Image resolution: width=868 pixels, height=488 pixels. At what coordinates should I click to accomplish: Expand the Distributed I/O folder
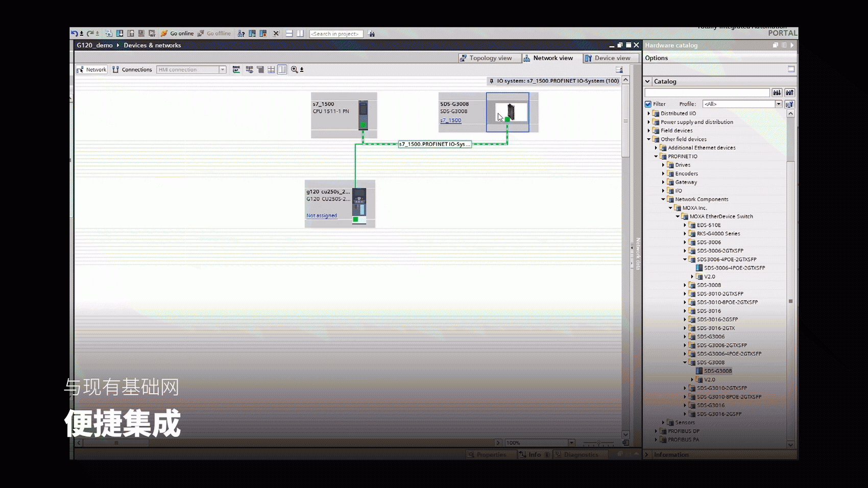[649, 113]
